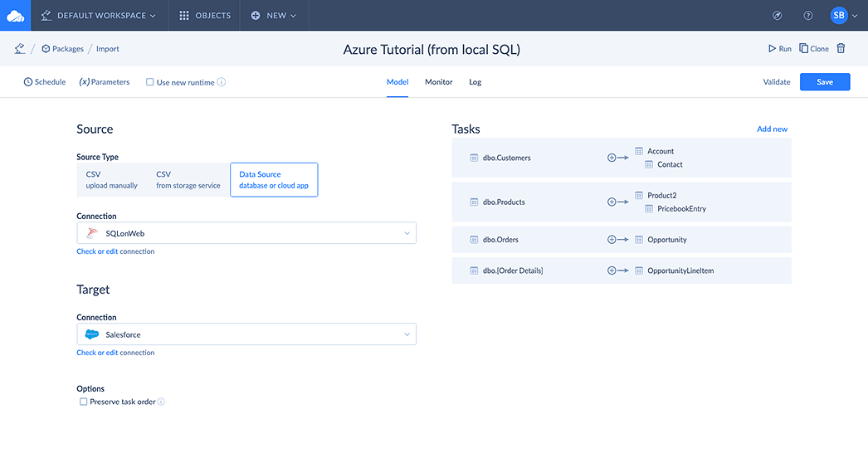Click the Import breadcrumb link
Image resolution: width=868 pixels, height=458 pixels.
point(107,49)
